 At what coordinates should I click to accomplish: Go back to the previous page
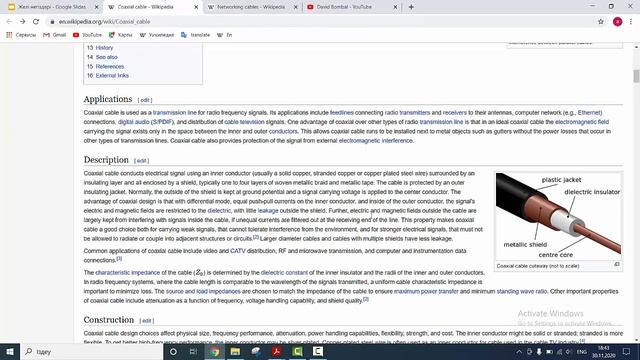9,22
